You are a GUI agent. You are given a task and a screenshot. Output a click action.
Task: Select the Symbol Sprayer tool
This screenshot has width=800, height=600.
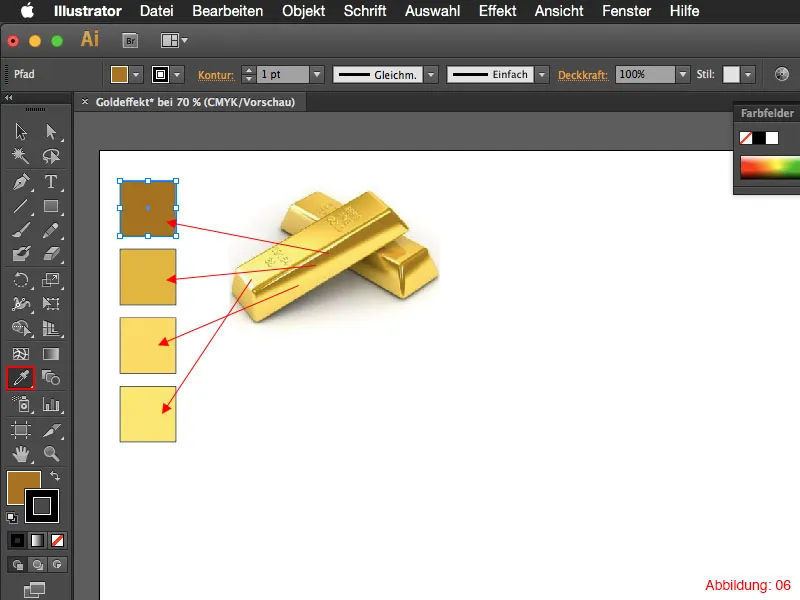(x=21, y=404)
